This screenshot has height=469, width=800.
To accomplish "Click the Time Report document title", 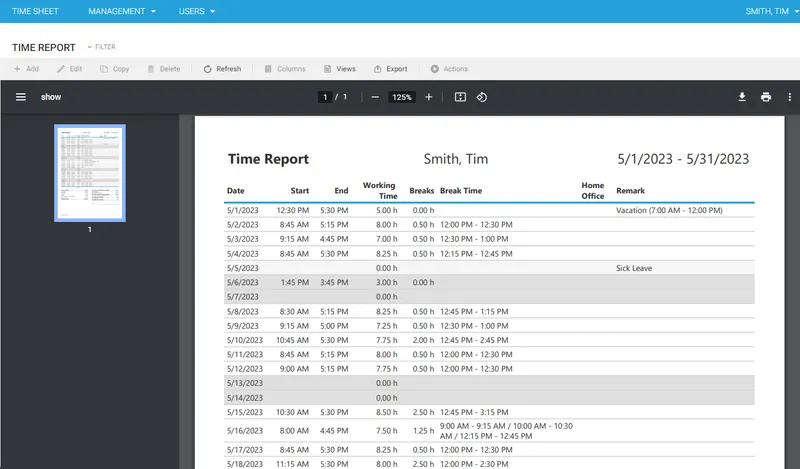I will coord(268,159).
